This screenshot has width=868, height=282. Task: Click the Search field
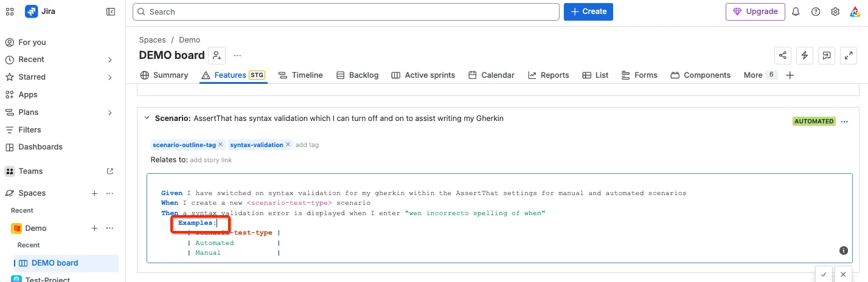pos(345,12)
